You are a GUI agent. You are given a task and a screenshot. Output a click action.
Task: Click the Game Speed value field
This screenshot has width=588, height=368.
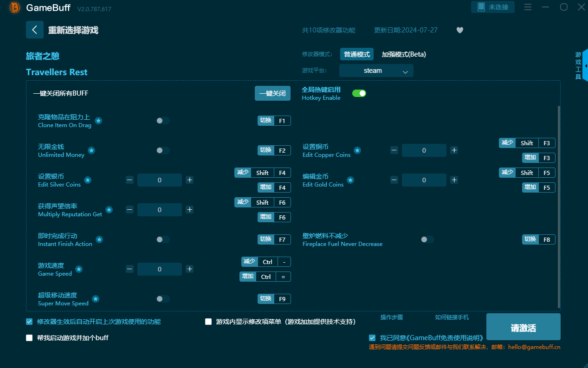point(160,269)
